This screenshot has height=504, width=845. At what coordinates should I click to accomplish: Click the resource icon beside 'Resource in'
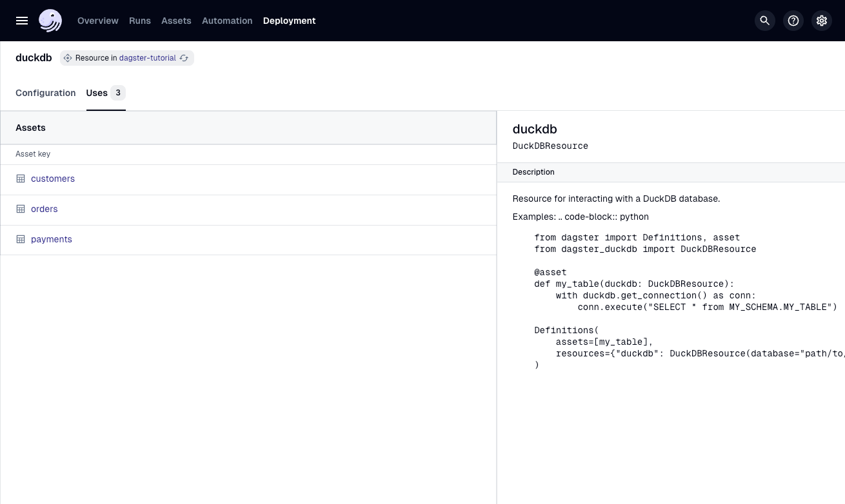pos(68,58)
